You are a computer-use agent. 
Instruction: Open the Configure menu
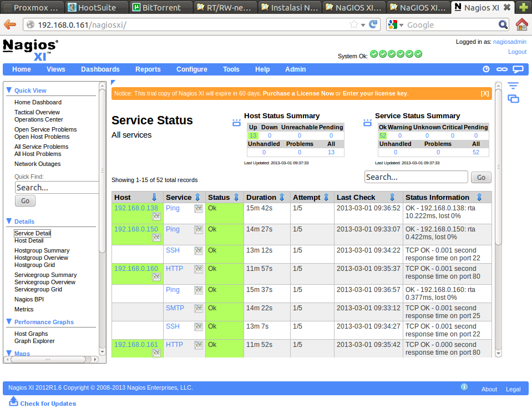tap(192, 69)
